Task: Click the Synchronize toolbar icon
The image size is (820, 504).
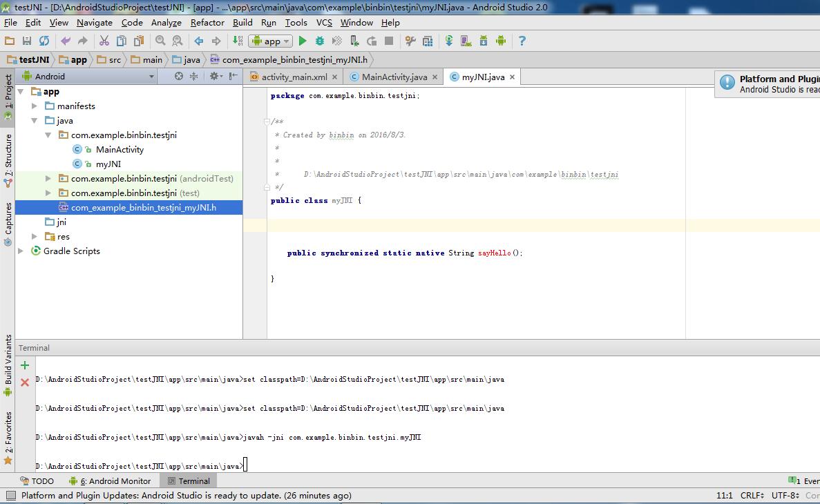Action: (x=44, y=41)
